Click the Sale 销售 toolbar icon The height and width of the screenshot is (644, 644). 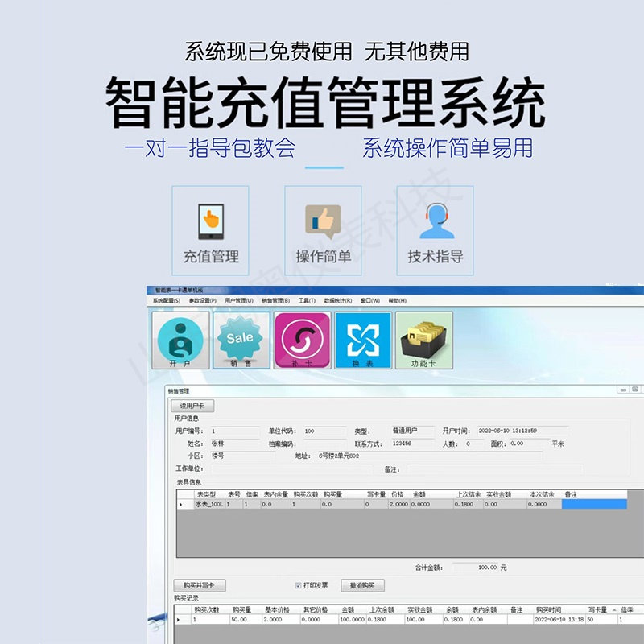[x=240, y=338]
